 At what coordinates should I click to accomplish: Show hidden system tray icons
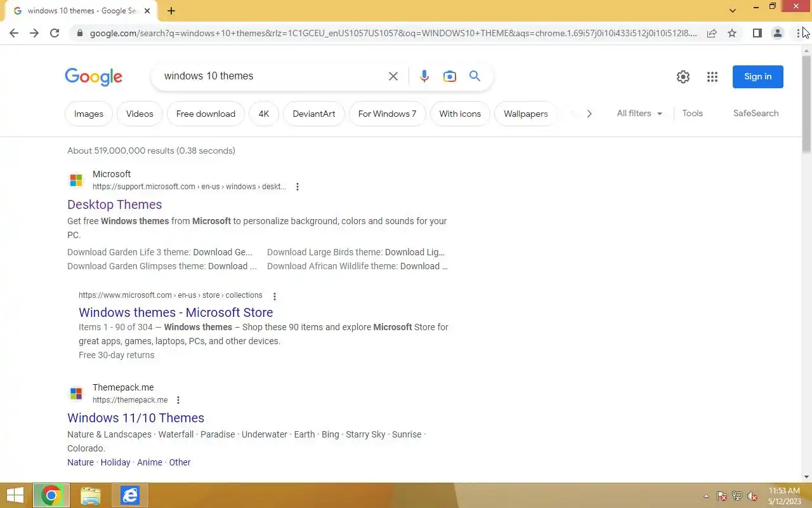tap(706, 496)
